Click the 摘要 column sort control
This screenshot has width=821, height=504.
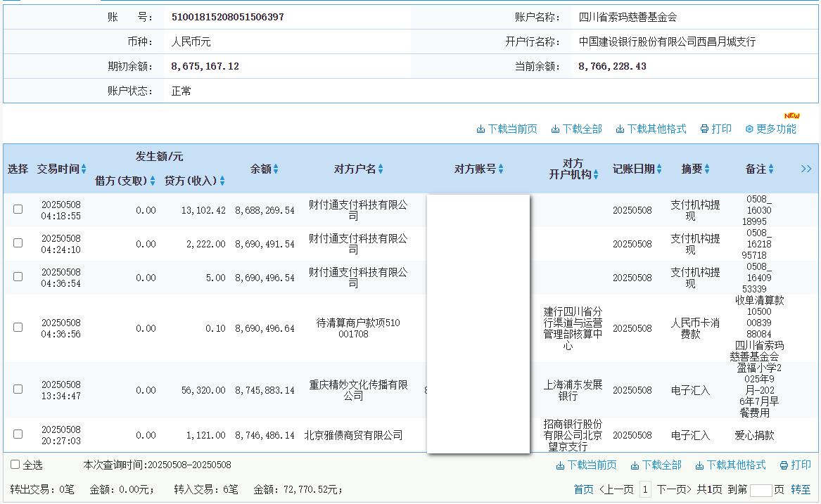(708, 169)
